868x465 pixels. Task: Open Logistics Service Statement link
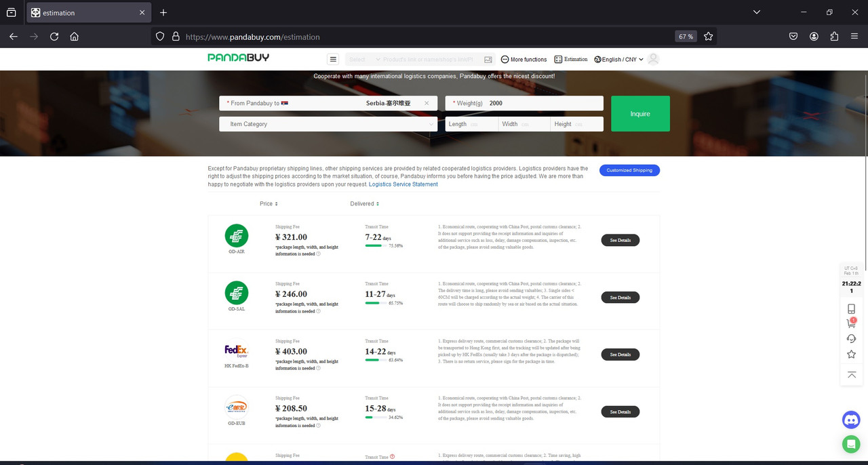403,184
